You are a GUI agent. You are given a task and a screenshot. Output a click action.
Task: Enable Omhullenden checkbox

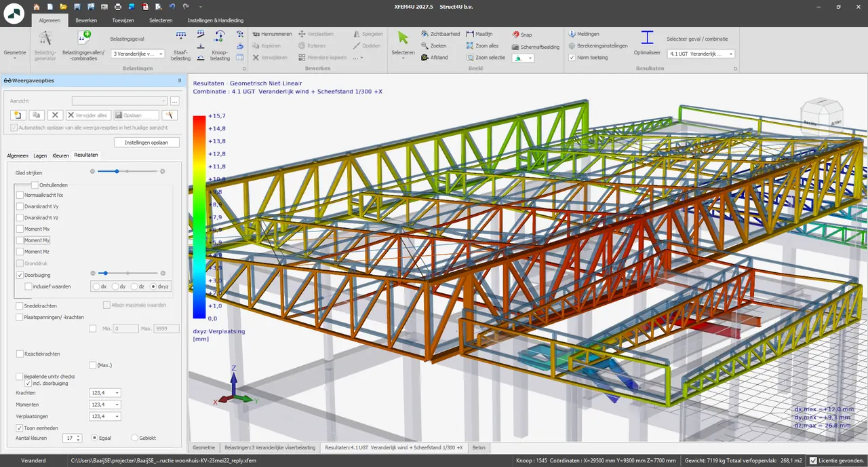coord(35,185)
